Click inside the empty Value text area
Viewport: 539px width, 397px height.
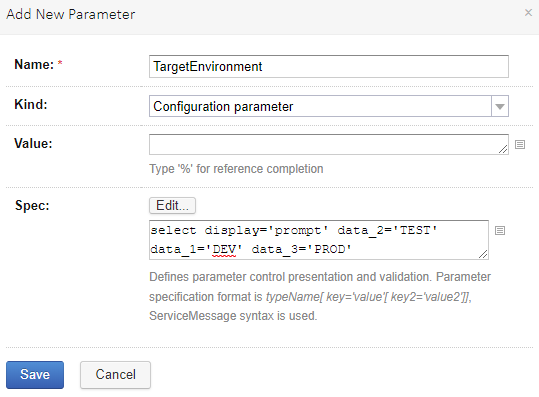[x=329, y=144]
